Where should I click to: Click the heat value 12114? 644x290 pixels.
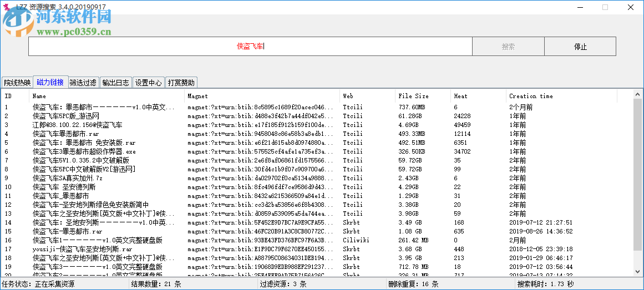coord(462,134)
